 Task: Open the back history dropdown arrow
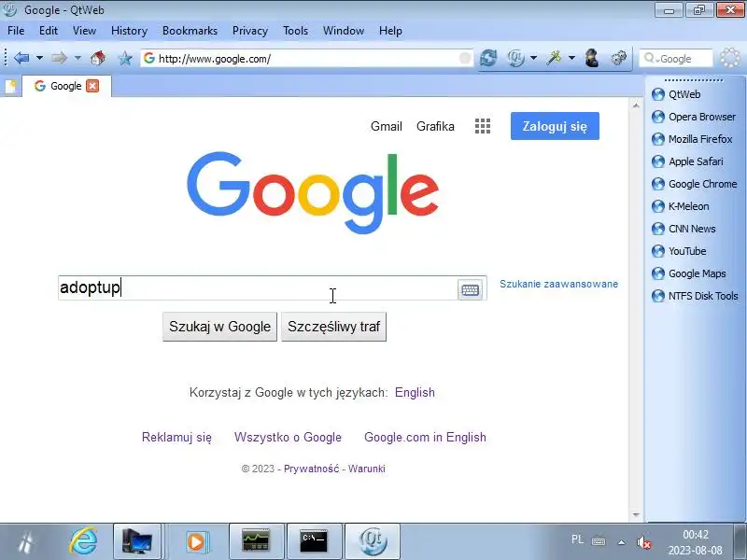pyautogui.click(x=39, y=59)
